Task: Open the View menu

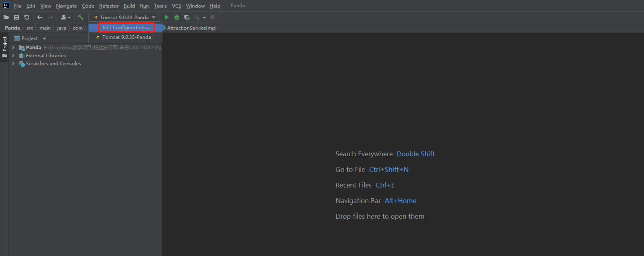Action: point(46,6)
